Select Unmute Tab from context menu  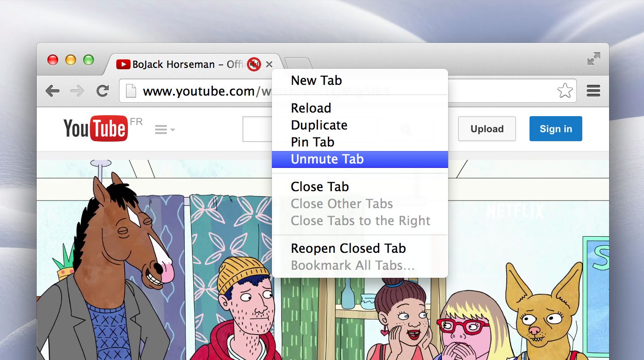pos(327,159)
